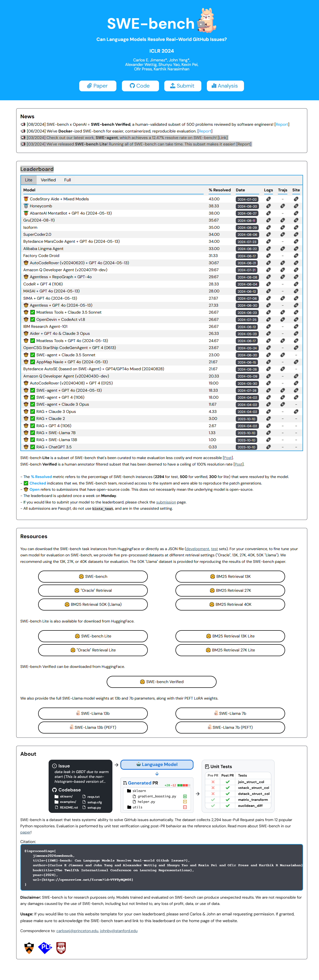319x980 pixels.
Task: Click the blue PLI logo
Action: point(45,947)
